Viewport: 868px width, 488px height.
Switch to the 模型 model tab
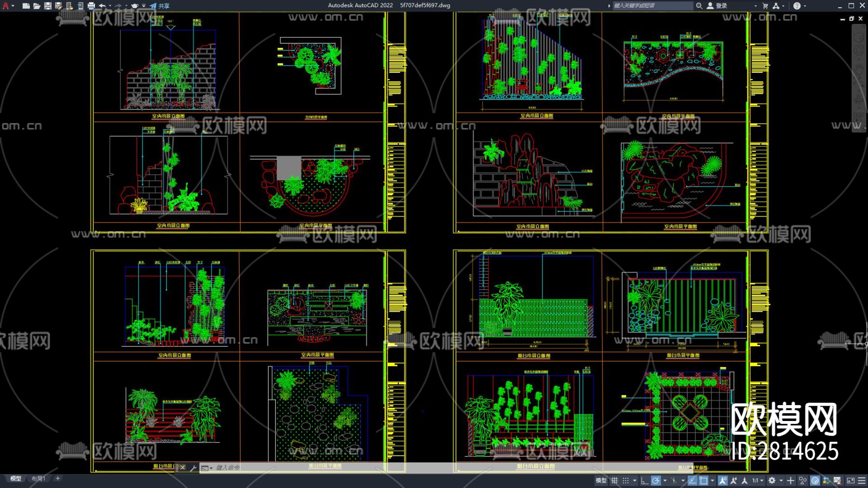pos(16,479)
